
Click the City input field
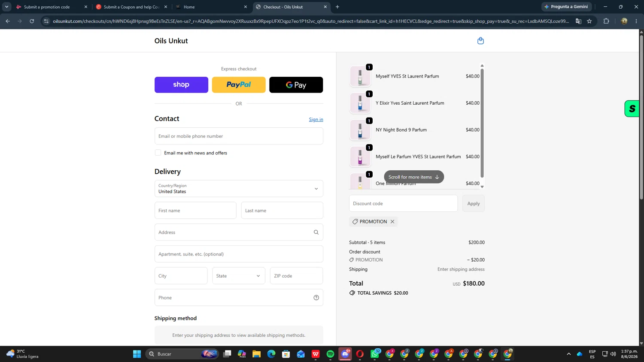coord(181,276)
